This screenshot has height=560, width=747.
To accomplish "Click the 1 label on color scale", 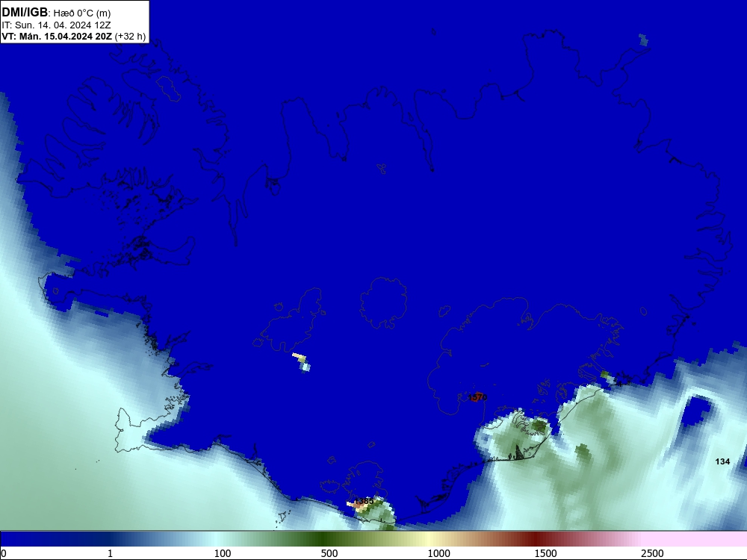I will click(x=110, y=553).
